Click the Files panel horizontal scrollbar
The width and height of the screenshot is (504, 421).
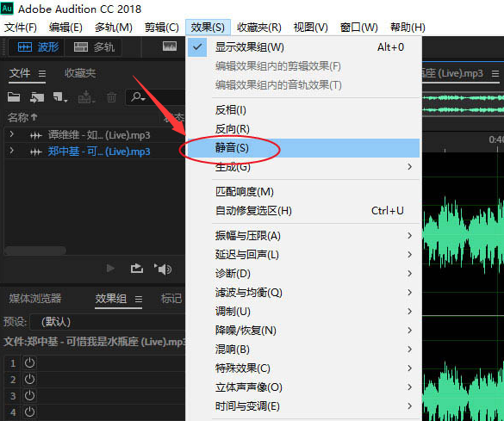coord(35,251)
